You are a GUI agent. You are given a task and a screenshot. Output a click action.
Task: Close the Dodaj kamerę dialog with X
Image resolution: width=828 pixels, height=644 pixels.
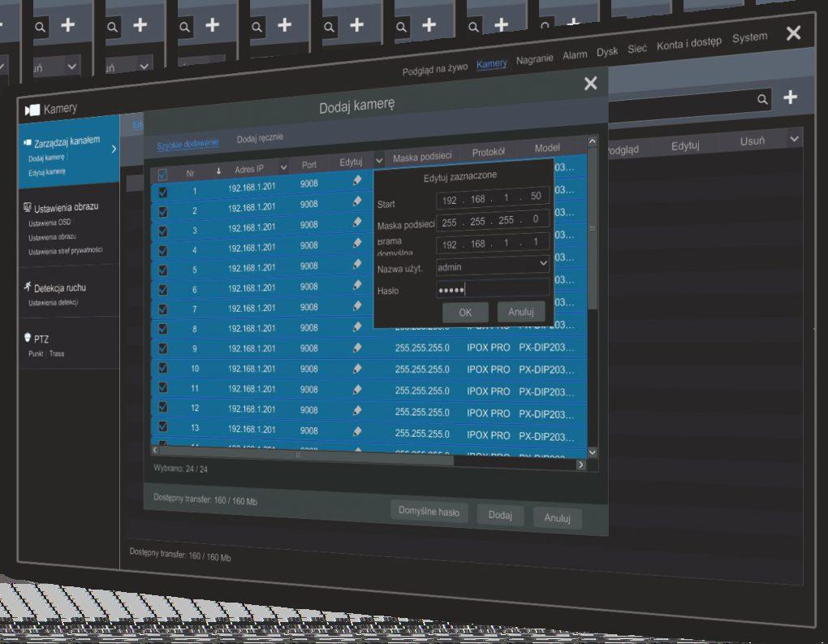pos(590,84)
